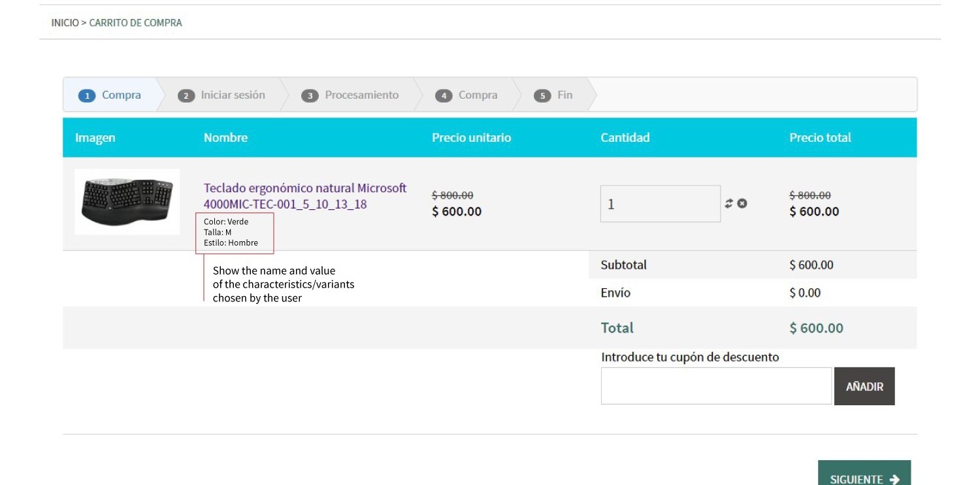Click the Precio unitario column header
Viewport: 980px width, 485px height.
pyautogui.click(x=471, y=137)
